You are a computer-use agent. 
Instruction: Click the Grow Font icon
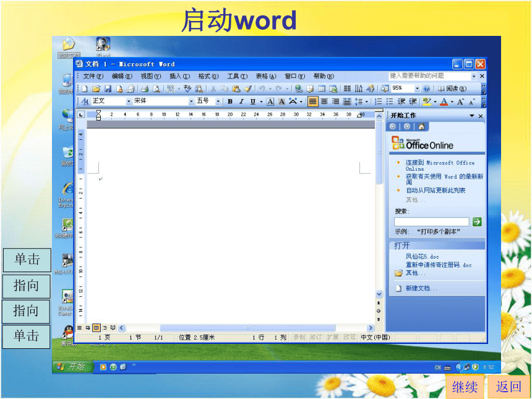click(460, 101)
